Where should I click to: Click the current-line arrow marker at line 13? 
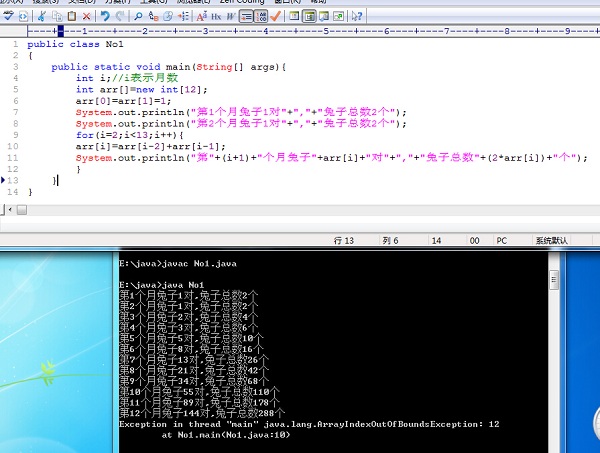(x=3, y=180)
